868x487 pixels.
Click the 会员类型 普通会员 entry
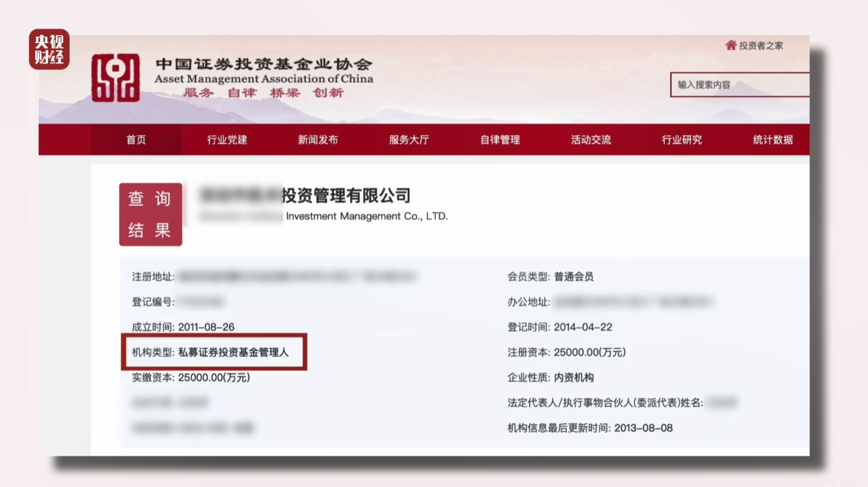coord(549,276)
